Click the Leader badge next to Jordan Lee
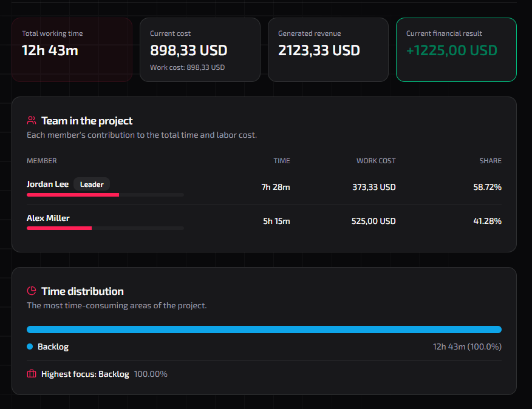This screenshot has height=409, width=532. [92, 184]
